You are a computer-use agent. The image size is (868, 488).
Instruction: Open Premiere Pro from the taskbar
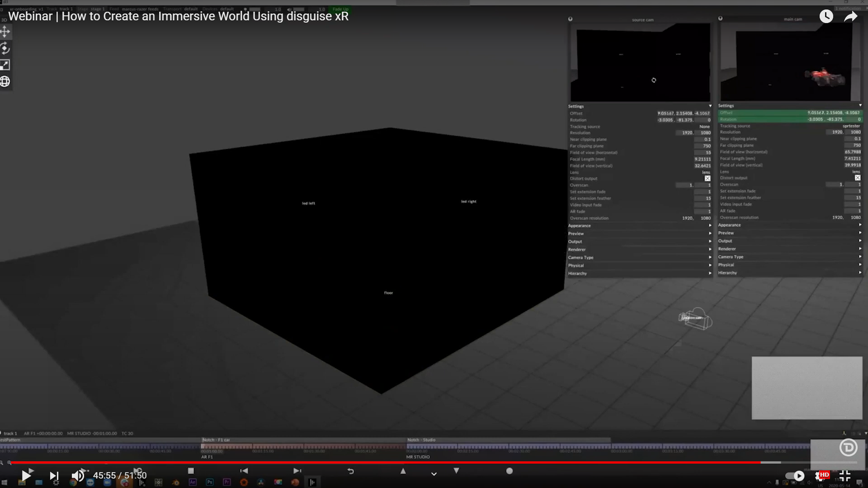coord(227,482)
